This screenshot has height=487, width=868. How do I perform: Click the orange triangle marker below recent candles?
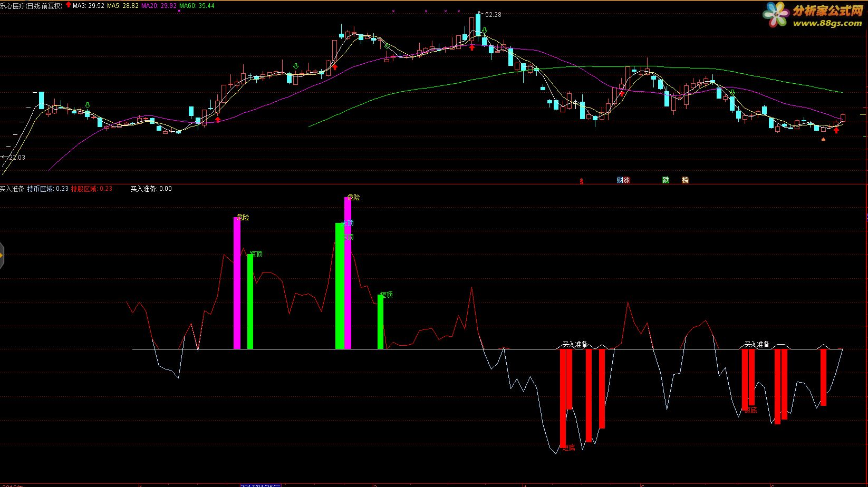[823, 139]
